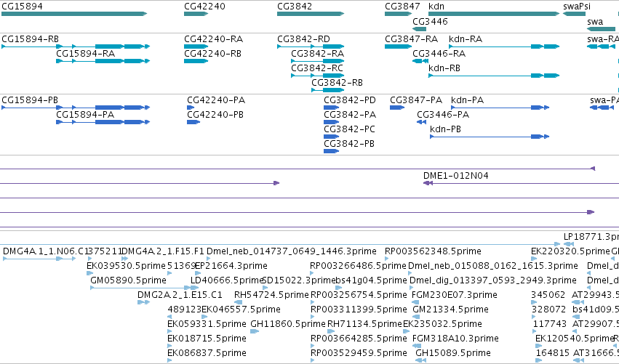Image resolution: width=619 pixels, height=364 pixels.
Task: Click the CG3842 gene arrow
Action: (x=311, y=14)
